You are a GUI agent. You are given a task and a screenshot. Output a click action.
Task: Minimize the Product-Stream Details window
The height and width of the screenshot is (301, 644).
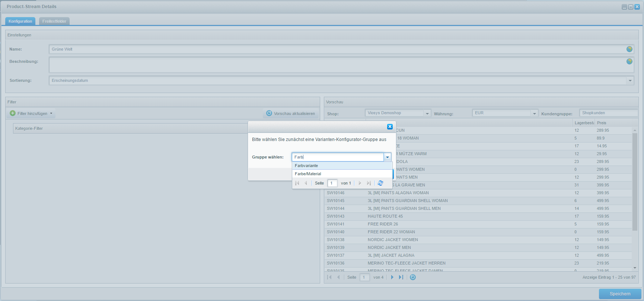pos(624,7)
